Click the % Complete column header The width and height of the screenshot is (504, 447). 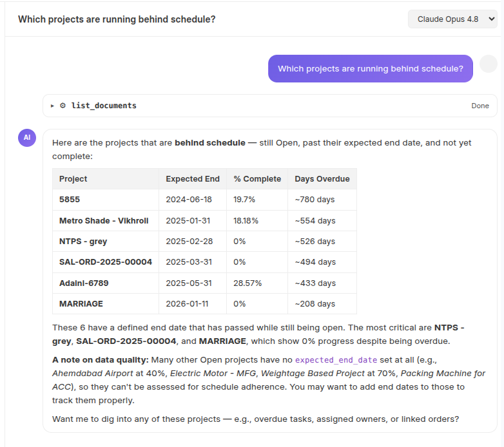257,179
